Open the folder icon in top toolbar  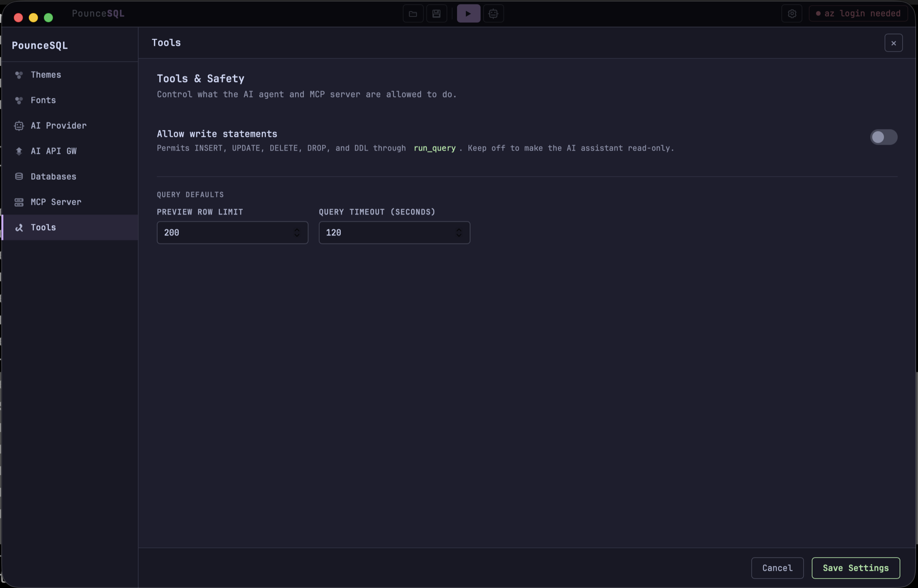pos(413,14)
